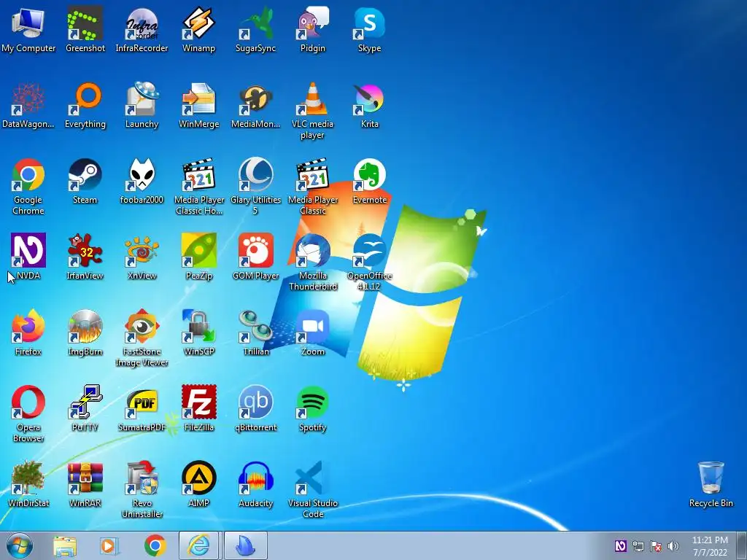Click the Google Chrome desktop shortcut

click(x=28, y=175)
